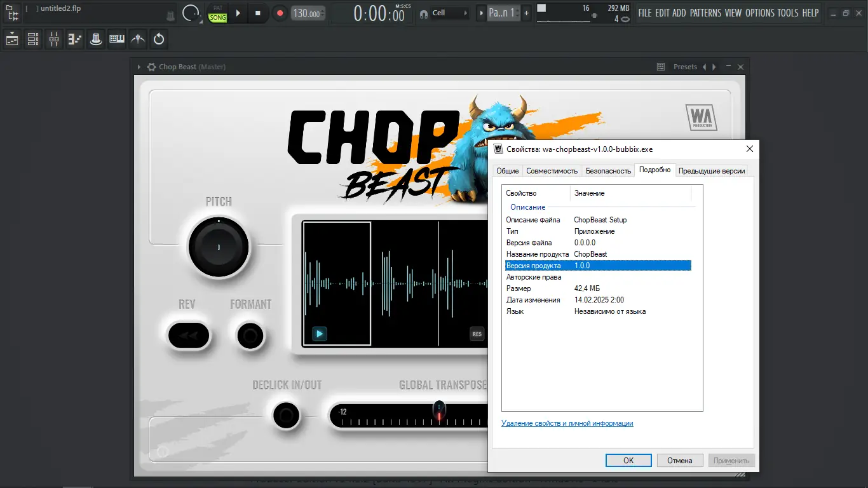Toggle the REV reverse button
The width and height of the screenshot is (868, 488).
point(188,335)
